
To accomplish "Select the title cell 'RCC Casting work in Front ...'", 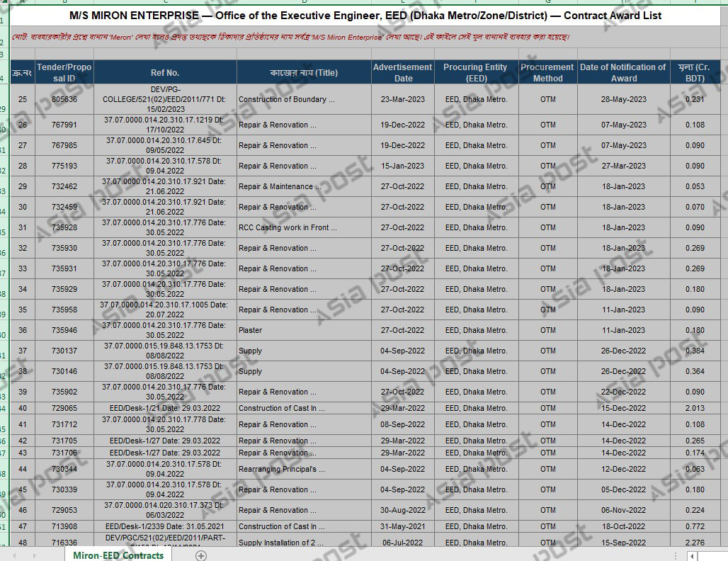I will point(304,227).
